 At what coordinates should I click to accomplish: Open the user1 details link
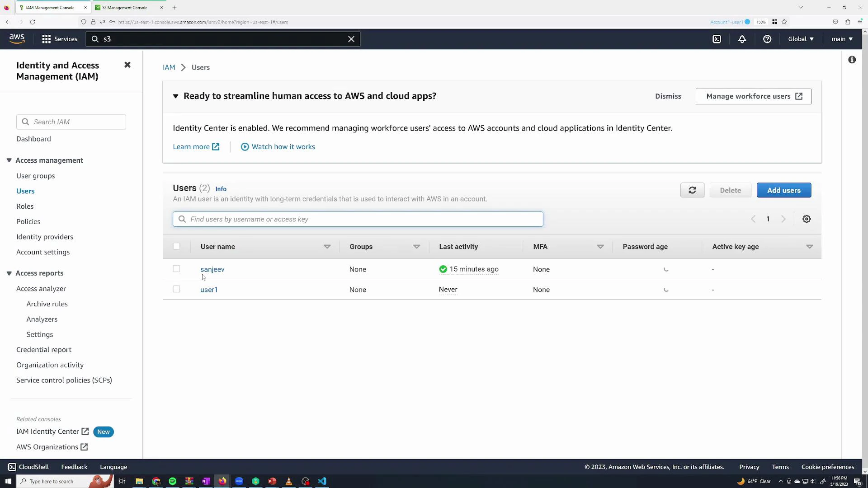pyautogui.click(x=208, y=289)
